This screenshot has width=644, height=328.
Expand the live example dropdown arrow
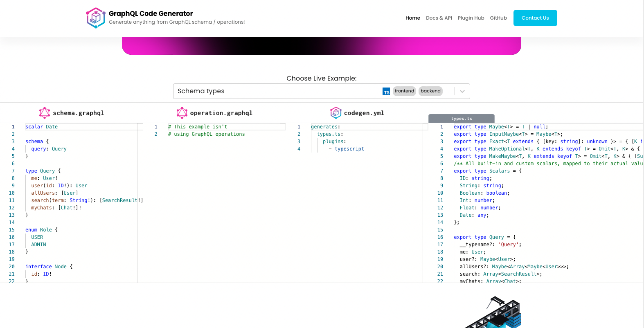pyautogui.click(x=462, y=91)
